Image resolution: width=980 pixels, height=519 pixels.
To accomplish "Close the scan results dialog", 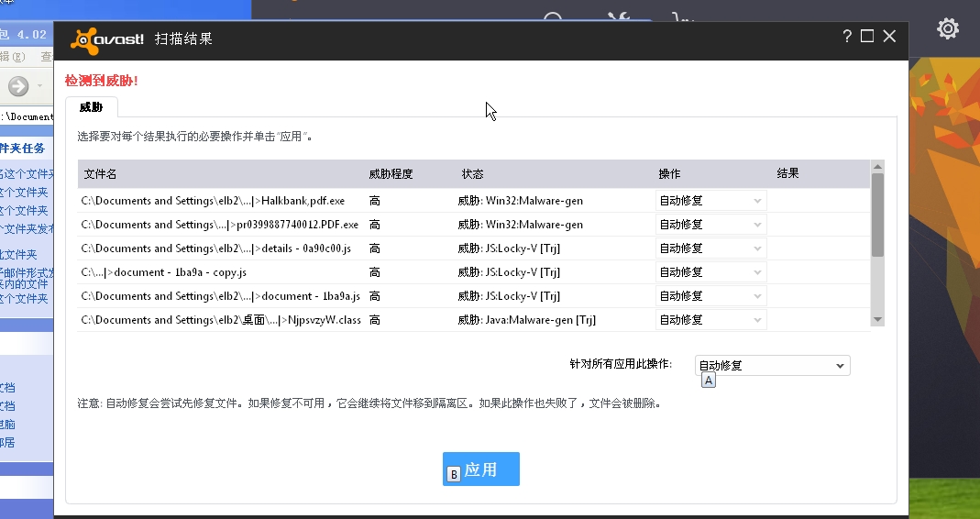I will point(889,37).
